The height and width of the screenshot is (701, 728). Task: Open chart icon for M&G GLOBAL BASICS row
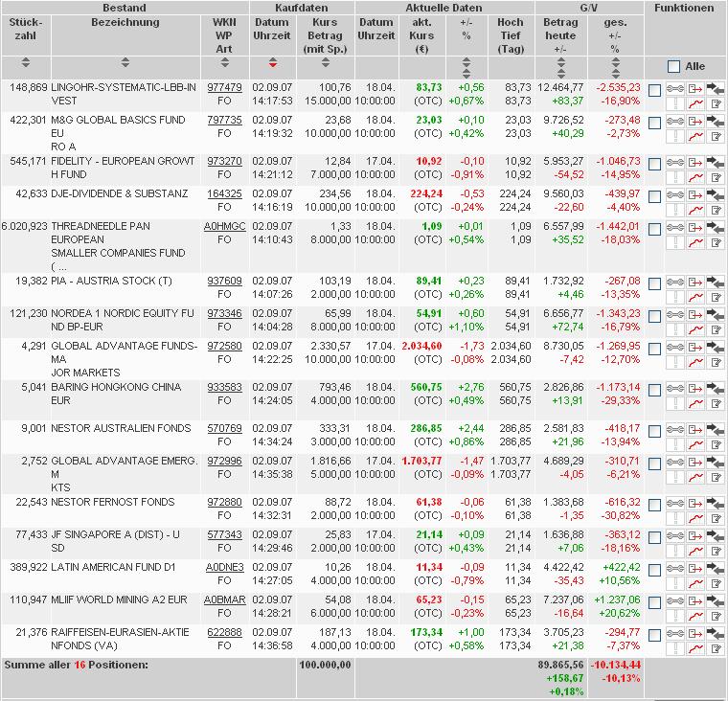(695, 136)
